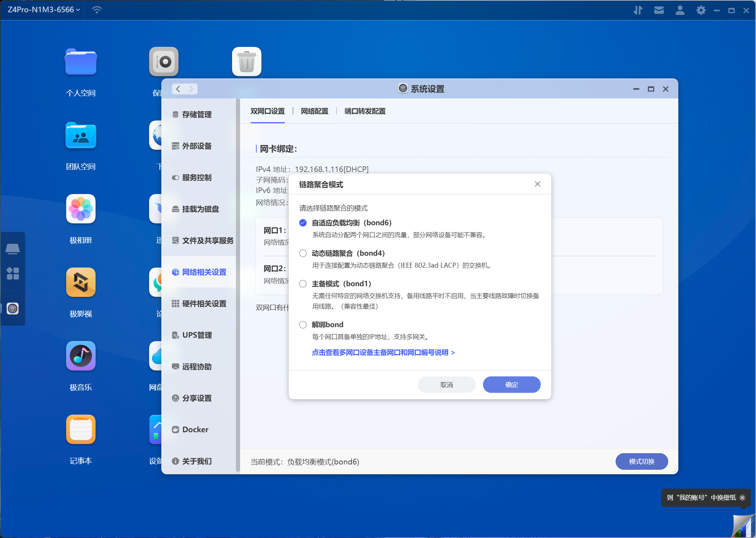Open the 点击查看多网口设备主备网口 help link

click(383, 352)
